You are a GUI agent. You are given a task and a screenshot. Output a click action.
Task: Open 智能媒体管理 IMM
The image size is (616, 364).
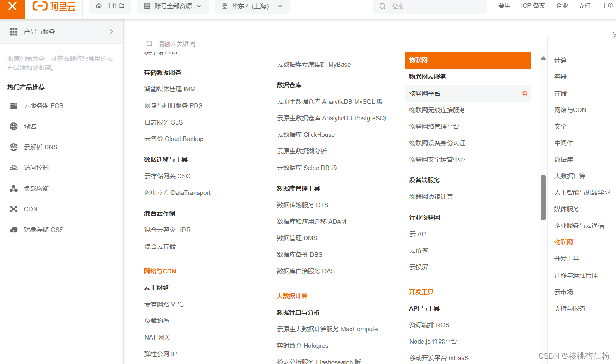click(x=170, y=89)
